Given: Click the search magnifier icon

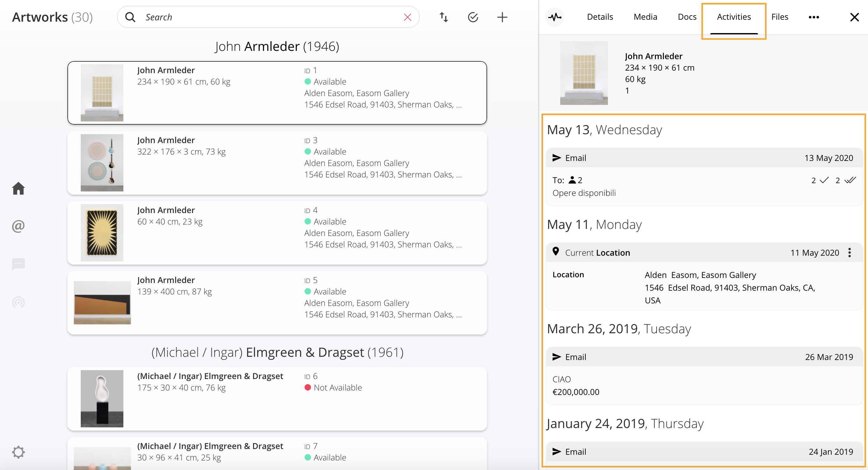Looking at the screenshot, I should (130, 17).
